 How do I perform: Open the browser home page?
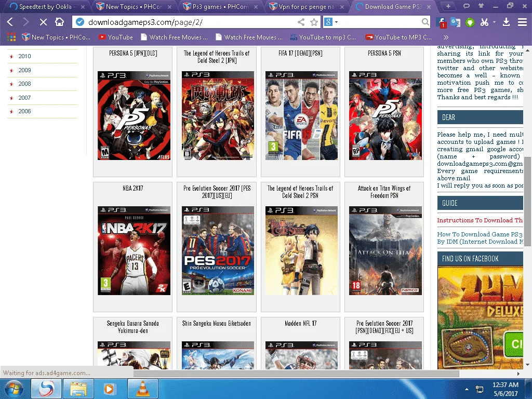click(59, 22)
